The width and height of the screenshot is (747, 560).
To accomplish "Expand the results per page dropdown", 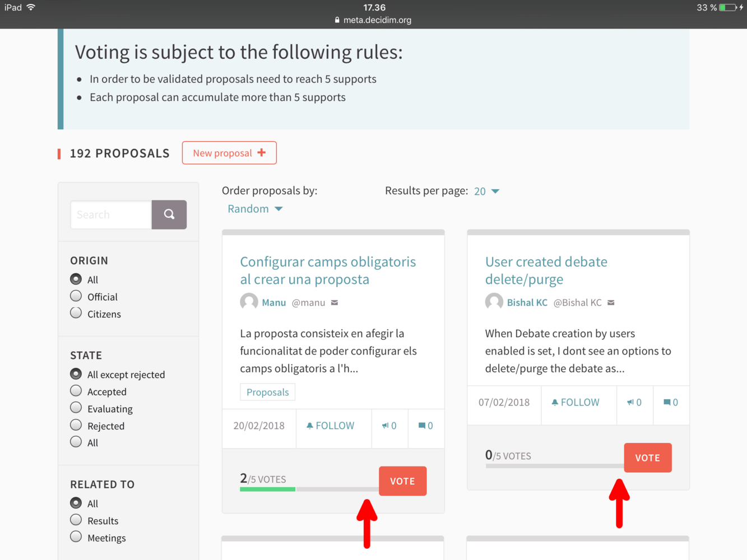I will click(x=486, y=192).
